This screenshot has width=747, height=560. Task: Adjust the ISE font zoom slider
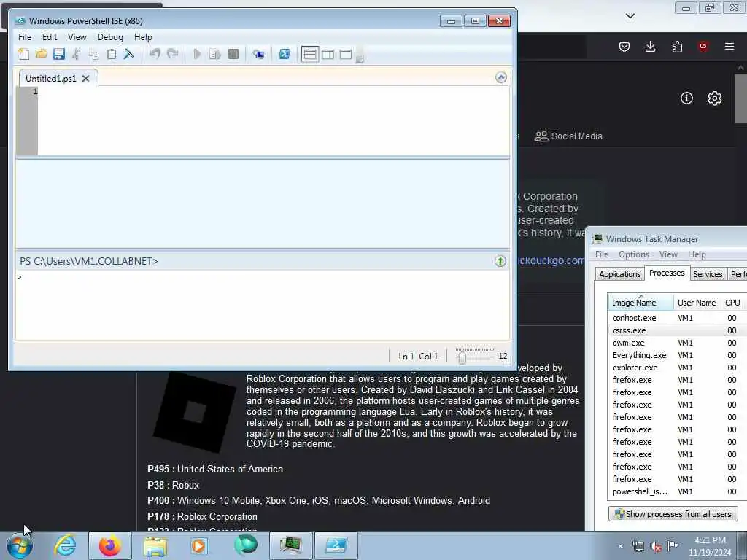(462, 357)
